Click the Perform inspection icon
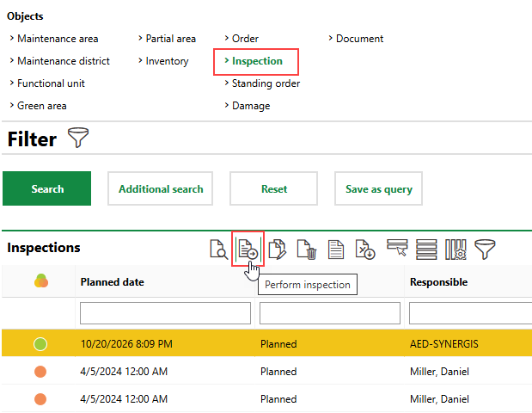Screen dimensions: 532x413 pyautogui.click(x=248, y=250)
